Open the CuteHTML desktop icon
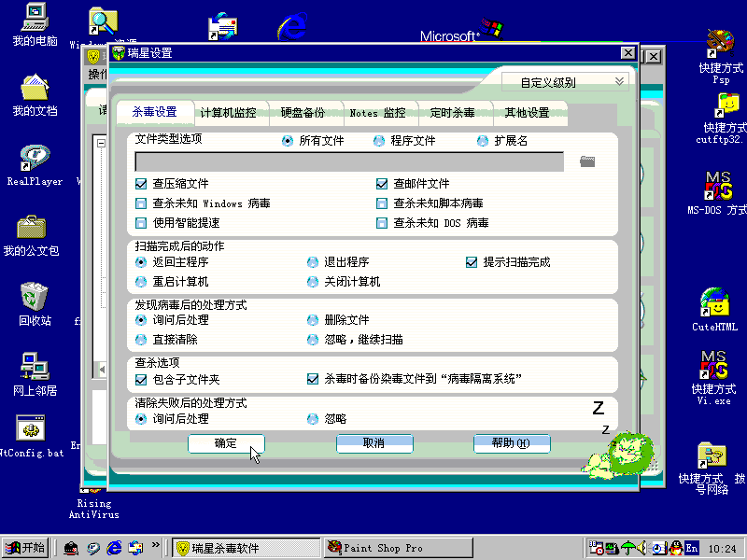Screen dimensions: 747x560 point(715,303)
